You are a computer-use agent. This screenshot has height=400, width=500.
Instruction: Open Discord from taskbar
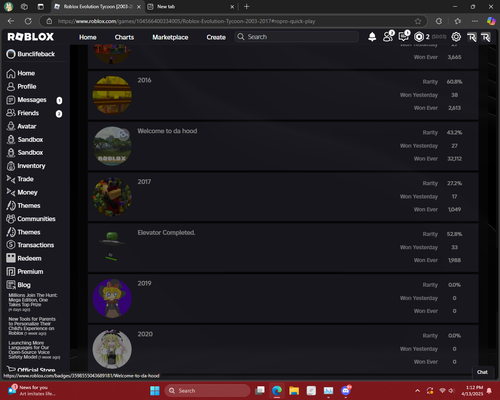(x=346, y=390)
